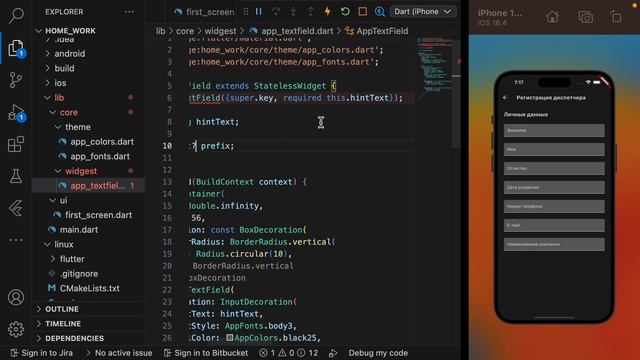
Task: Grab the debug toolbar drag handle
Action: tap(246, 11)
